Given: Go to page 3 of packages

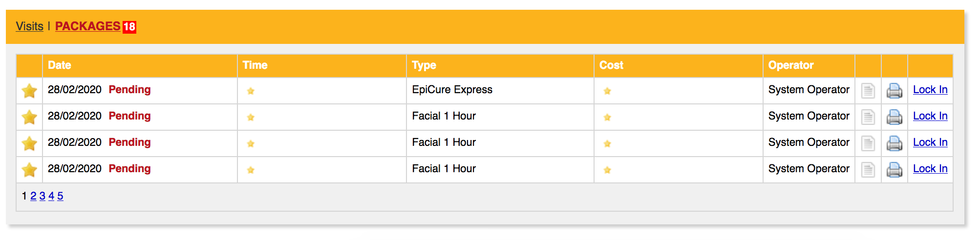Looking at the screenshot, I should pos(43,196).
